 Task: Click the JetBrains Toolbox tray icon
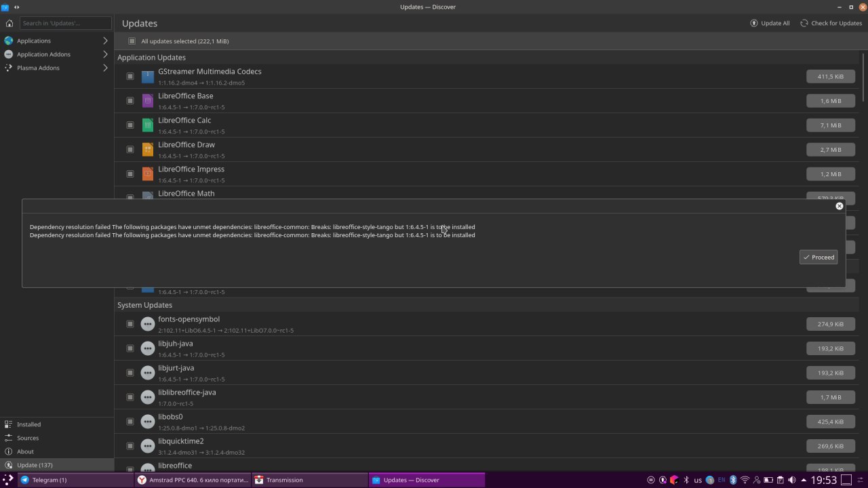(x=674, y=480)
